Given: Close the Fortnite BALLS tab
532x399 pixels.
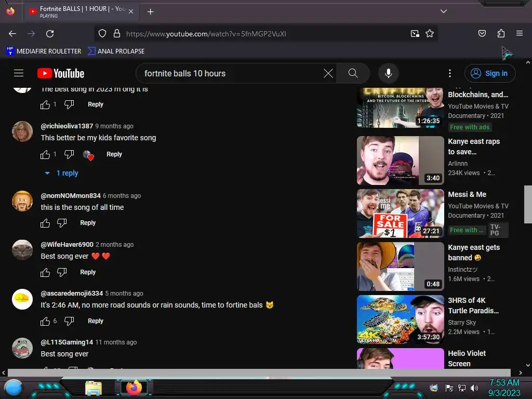Looking at the screenshot, I should tap(131, 11).
